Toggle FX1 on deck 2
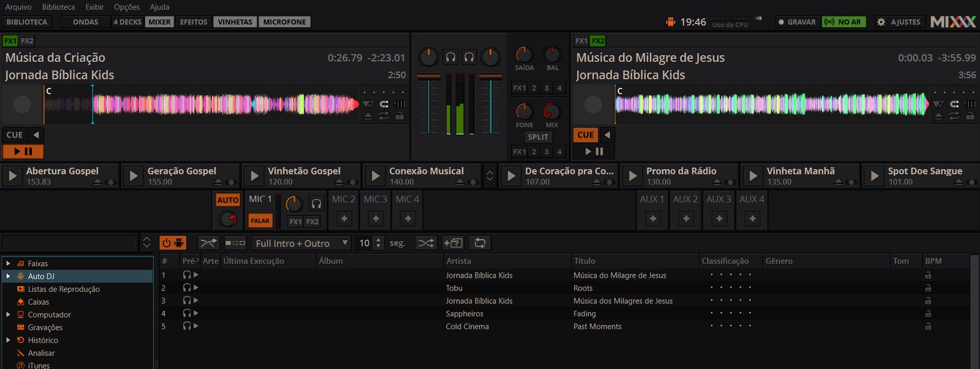980x369 pixels. click(x=581, y=41)
